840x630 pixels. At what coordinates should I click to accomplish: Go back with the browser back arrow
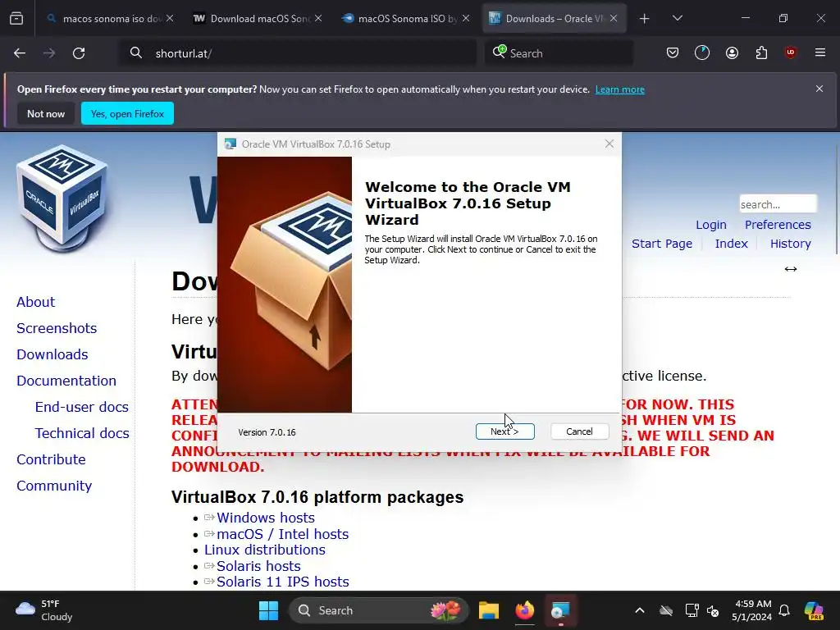tap(20, 53)
